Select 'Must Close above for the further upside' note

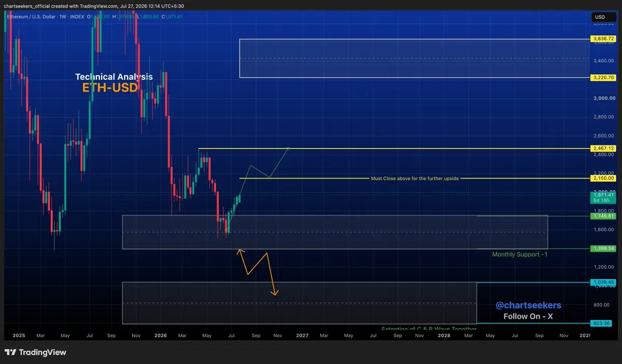coord(415,178)
